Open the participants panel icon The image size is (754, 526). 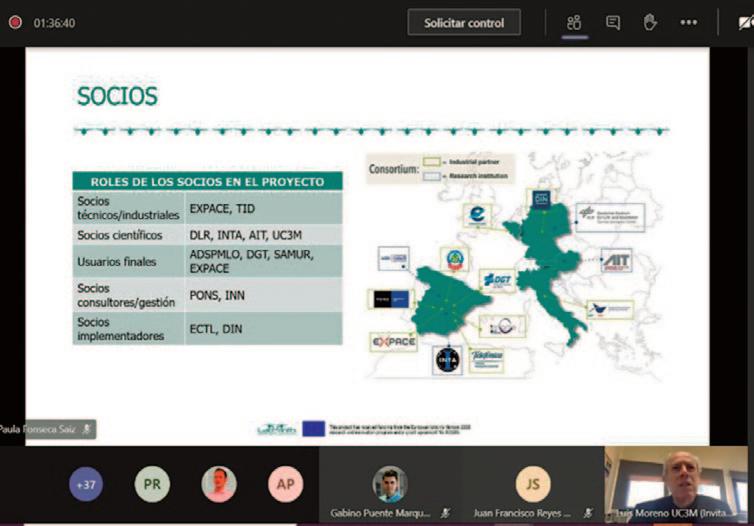(574, 23)
